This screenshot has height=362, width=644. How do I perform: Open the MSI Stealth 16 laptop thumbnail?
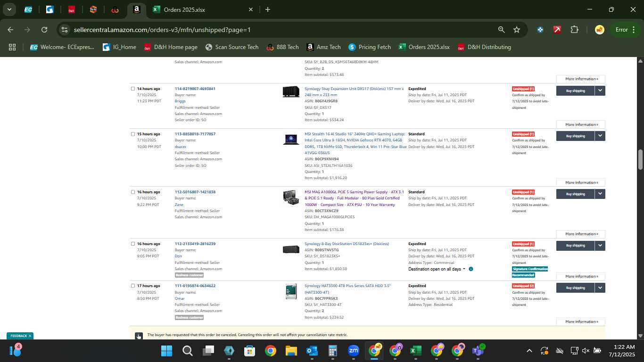pyautogui.click(x=291, y=140)
